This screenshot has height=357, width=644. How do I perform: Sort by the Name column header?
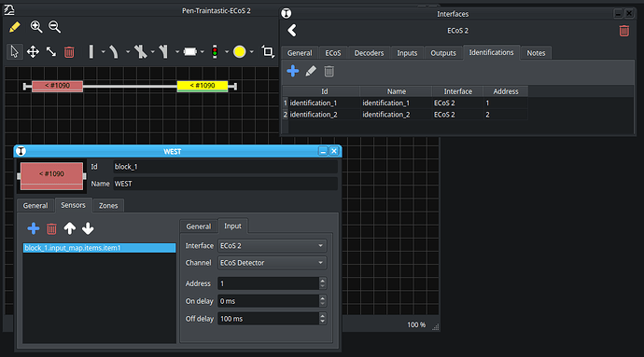point(397,91)
